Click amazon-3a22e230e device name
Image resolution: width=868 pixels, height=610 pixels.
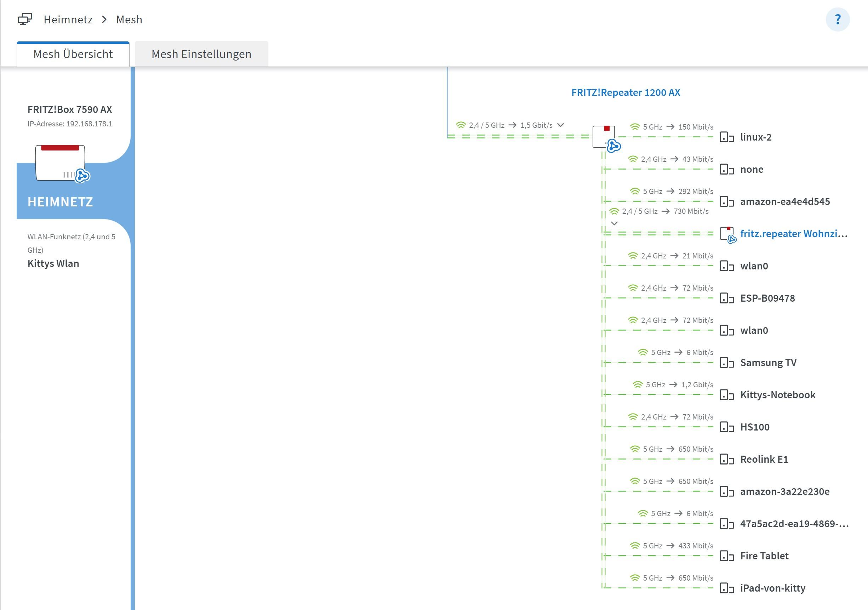click(785, 491)
